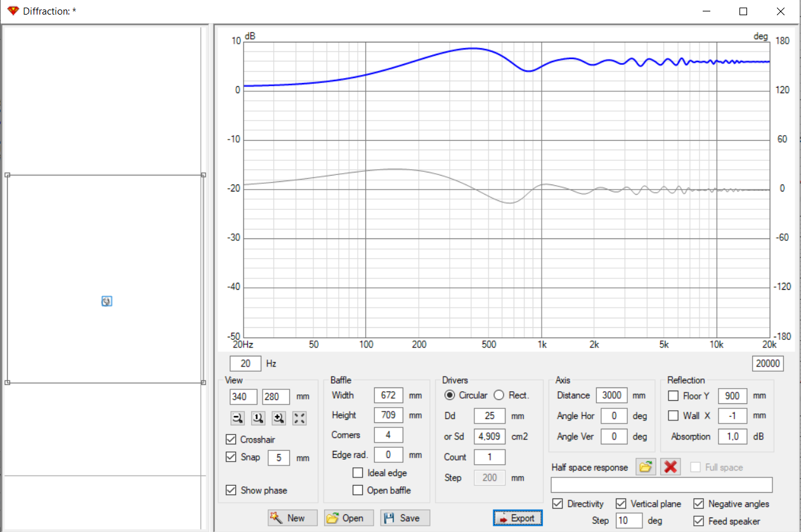Click the half space response path field

click(661, 485)
